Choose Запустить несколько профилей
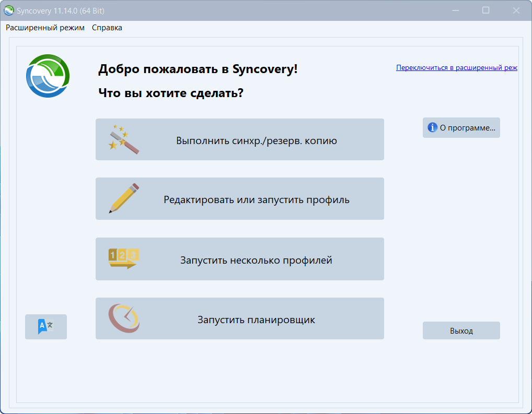 [x=239, y=259]
